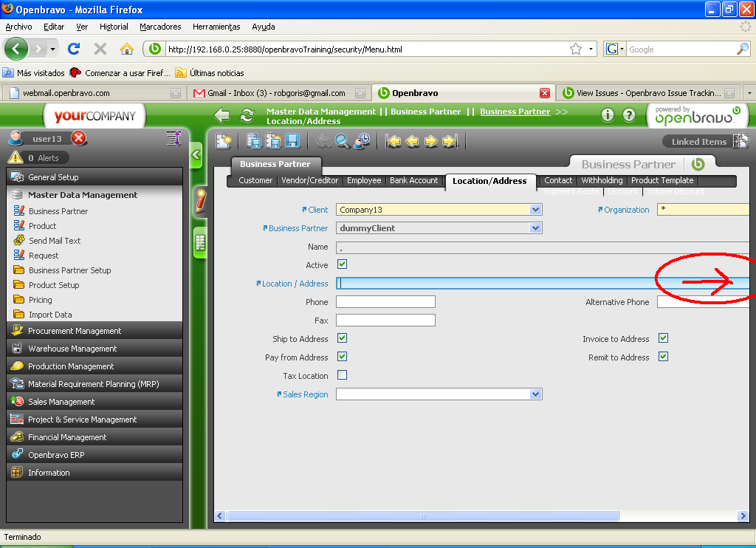The height and width of the screenshot is (548, 756).
Task: Open the Historial menu in Firefox
Action: (x=114, y=27)
